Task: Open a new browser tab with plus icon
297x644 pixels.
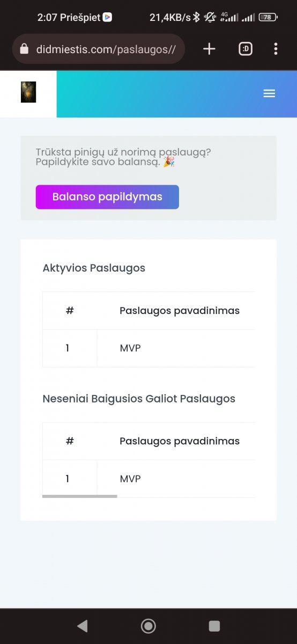Action: click(x=209, y=49)
